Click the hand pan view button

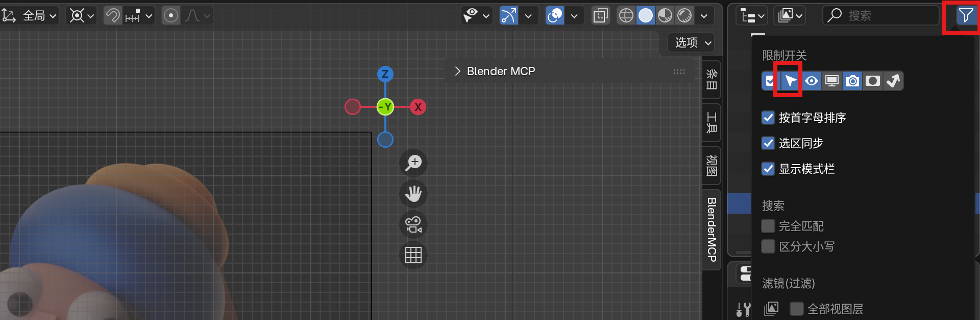[413, 194]
